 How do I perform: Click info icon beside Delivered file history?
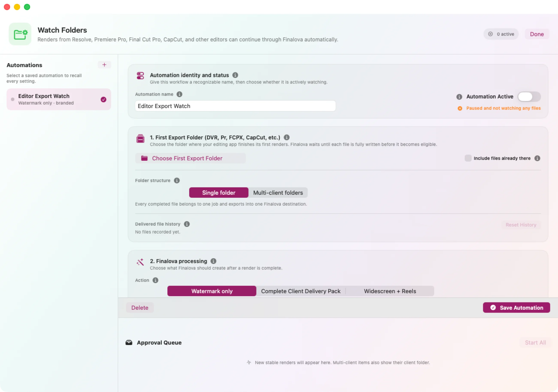(187, 224)
